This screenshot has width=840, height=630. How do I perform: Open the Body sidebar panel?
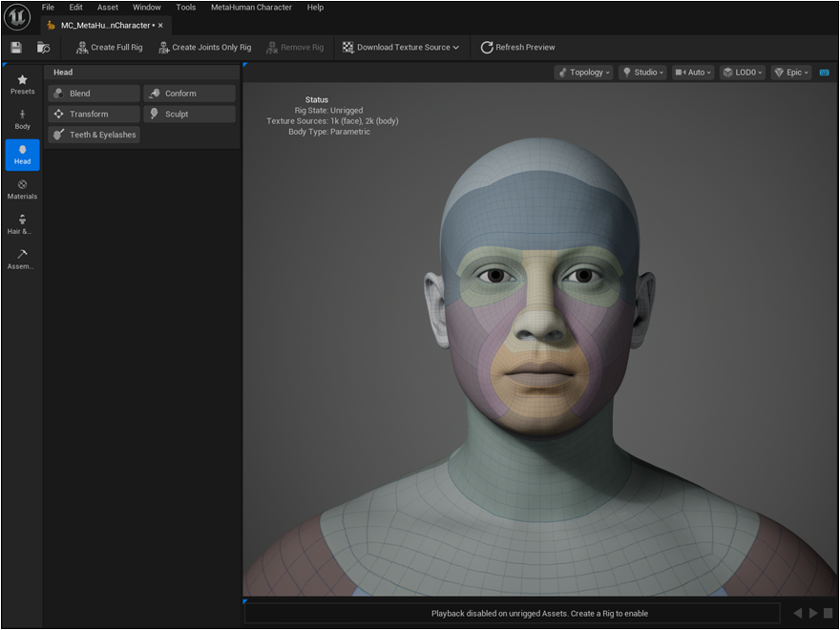coord(23,120)
